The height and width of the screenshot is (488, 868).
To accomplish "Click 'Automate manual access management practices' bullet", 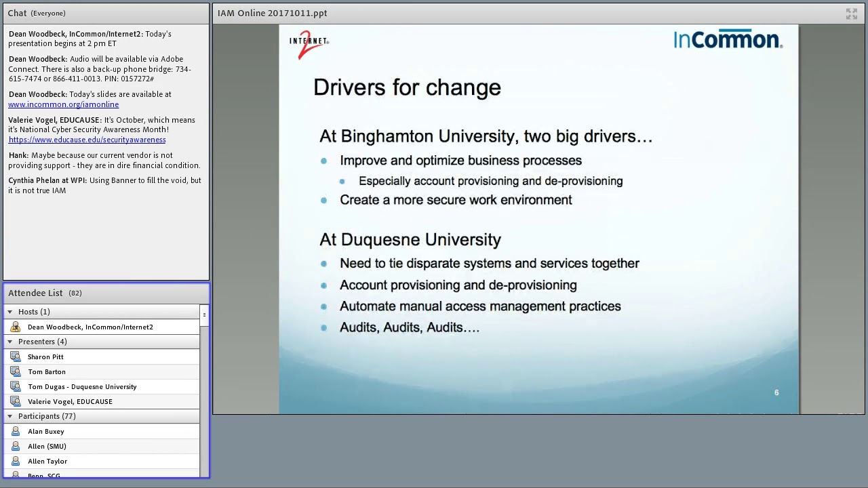I will [x=480, y=306].
